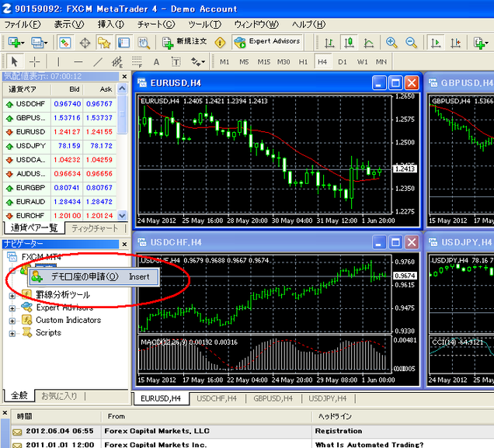This screenshot has height=448, width=494.
Task: Select the EURGBP row in Market Watch
Action: click(x=60, y=188)
